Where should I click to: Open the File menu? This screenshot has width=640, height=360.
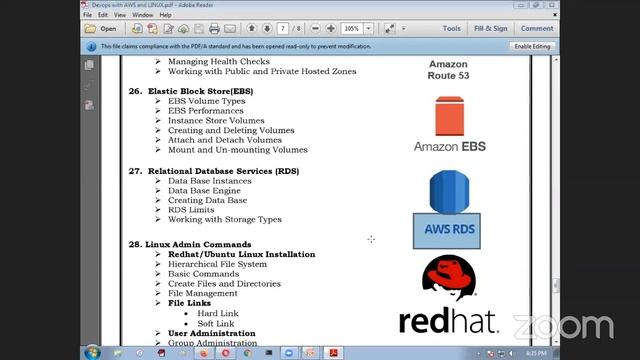point(87,15)
